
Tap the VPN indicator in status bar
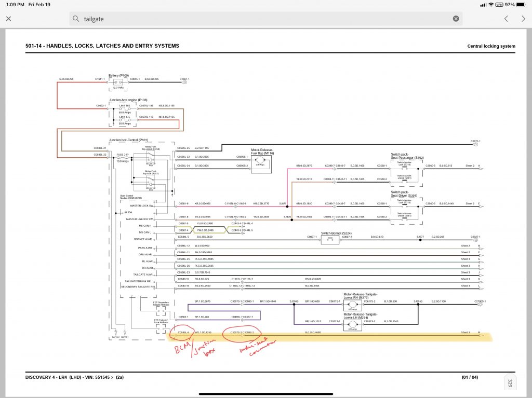point(499,5)
